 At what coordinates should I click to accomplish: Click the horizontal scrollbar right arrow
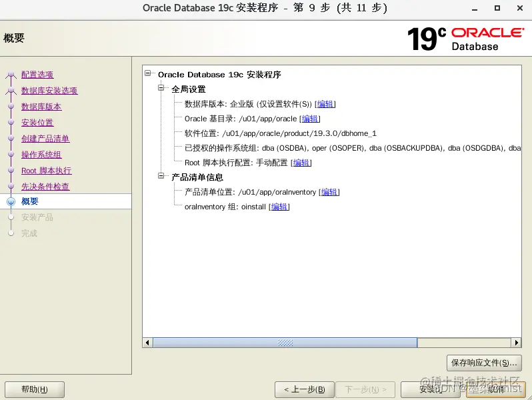(516, 343)
